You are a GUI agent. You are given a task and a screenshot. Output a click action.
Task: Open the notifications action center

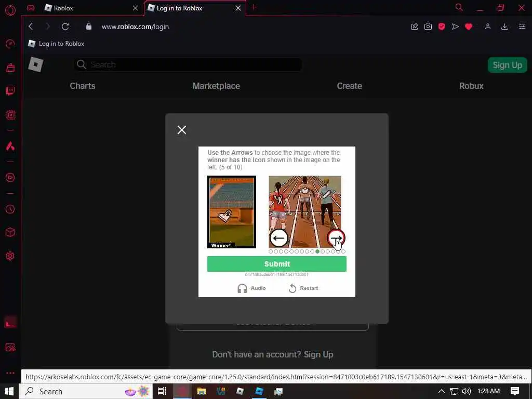pos(515,391)
